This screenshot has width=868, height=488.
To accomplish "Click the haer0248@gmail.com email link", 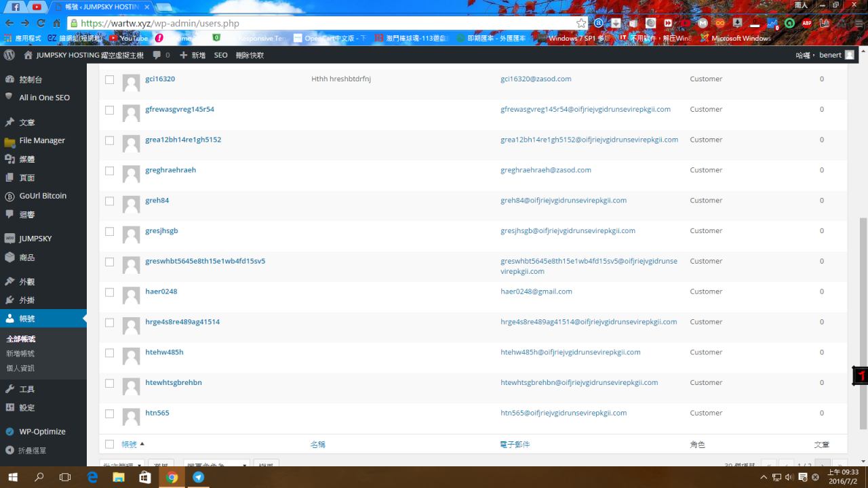I will coord(536,291).
